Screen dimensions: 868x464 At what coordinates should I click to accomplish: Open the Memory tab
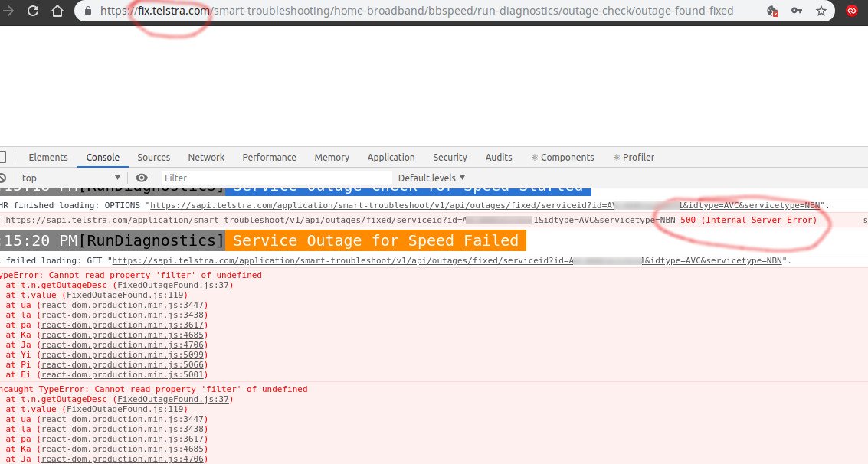tap(332, 157)
